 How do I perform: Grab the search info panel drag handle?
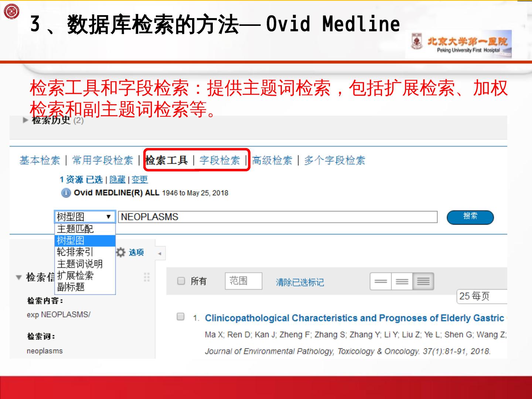tap(147, 277)
